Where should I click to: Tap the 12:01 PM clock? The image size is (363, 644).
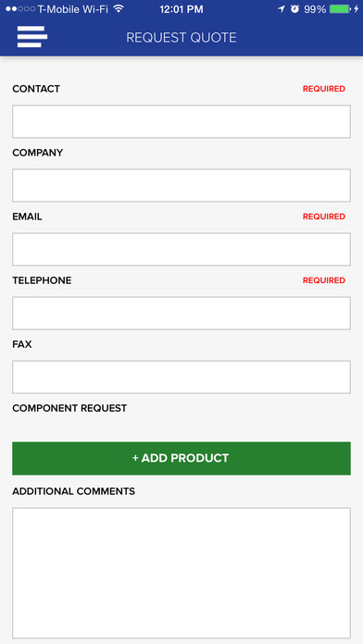(x=181, y=9)
